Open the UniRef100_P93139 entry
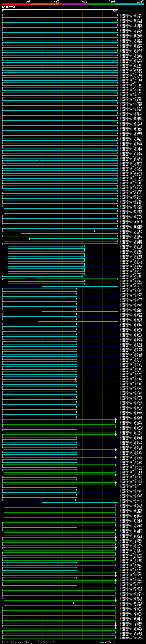Screen dimensions: 146x644 (x=131, y=113)
